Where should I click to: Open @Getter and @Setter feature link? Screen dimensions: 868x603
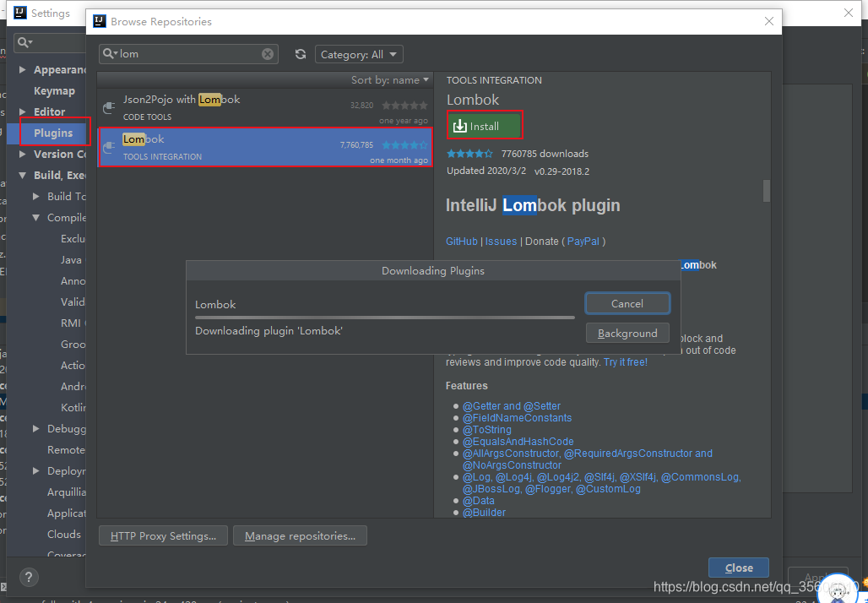click(x=512, y=406)
